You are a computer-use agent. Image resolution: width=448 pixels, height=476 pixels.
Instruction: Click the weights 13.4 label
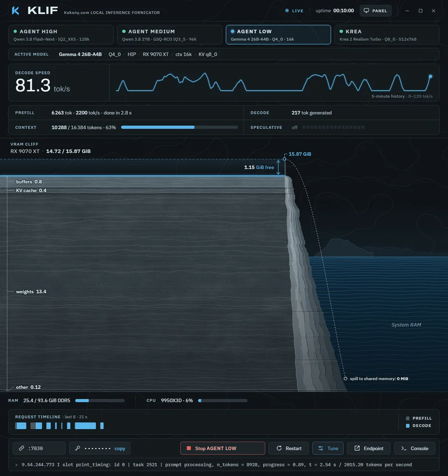point(31,291)
